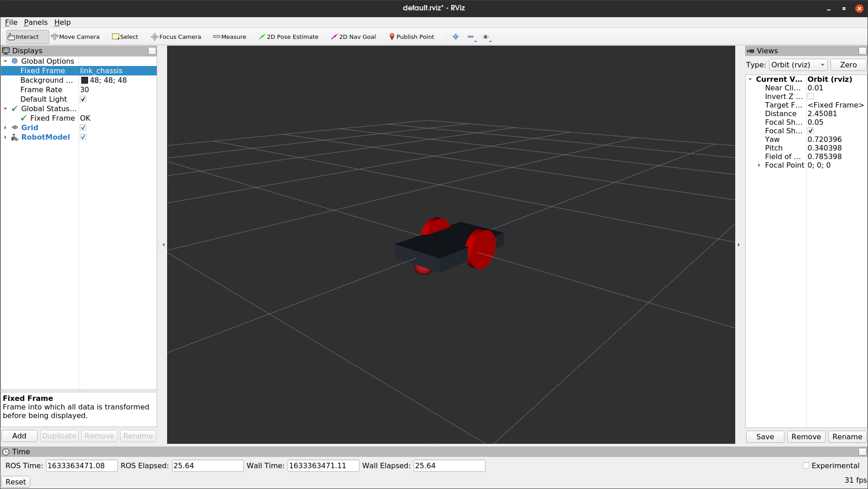The image size is (868, 489).
Task: Select the Interact tool
Action: coord(27,37)
